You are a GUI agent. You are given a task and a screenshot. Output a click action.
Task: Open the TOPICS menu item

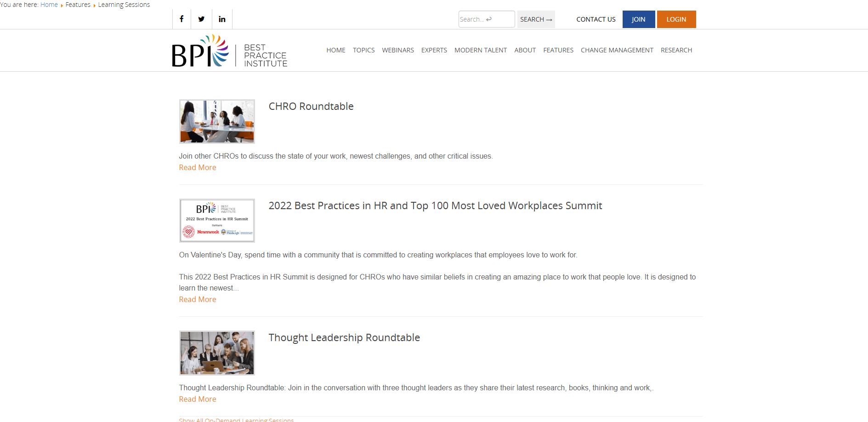pos(363,50)
